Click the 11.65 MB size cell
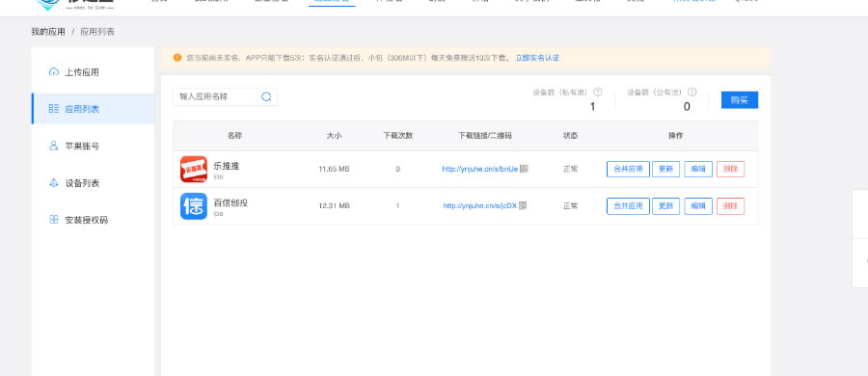868x376 pixels. (334, 169)
